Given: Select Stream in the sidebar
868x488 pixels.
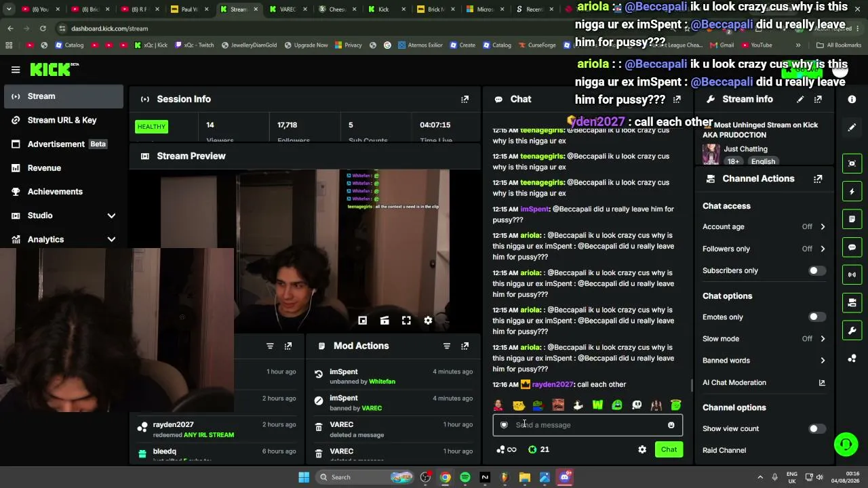Looking at the screenshot, I should coord(63,96).
